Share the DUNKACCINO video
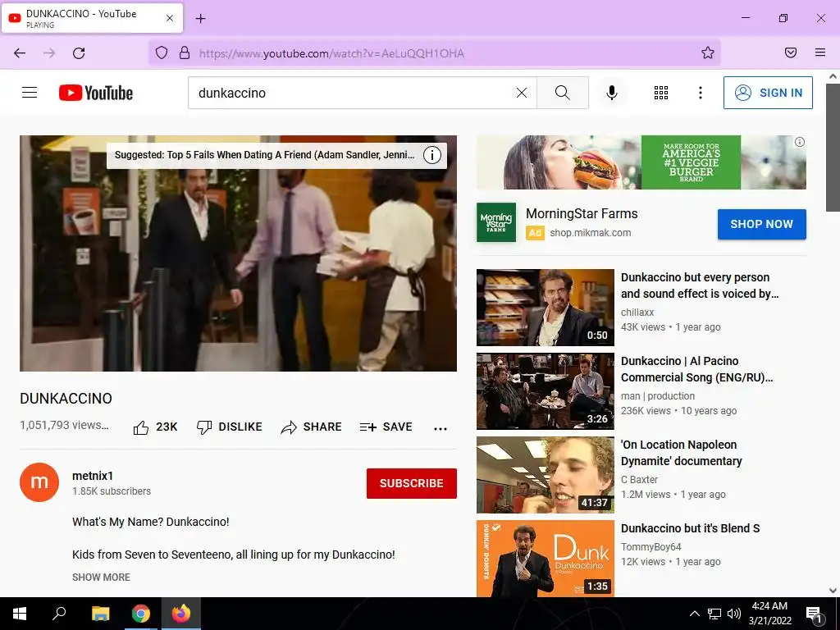Screen dimensions: 840x630 [311, 427]
